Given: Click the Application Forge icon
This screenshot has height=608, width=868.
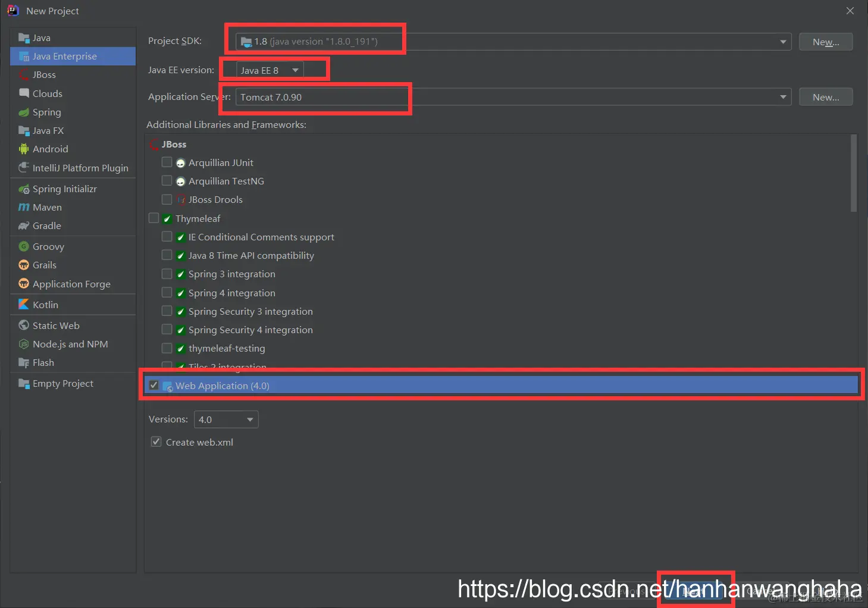Looking at the screenshot, I should point(24,284).
